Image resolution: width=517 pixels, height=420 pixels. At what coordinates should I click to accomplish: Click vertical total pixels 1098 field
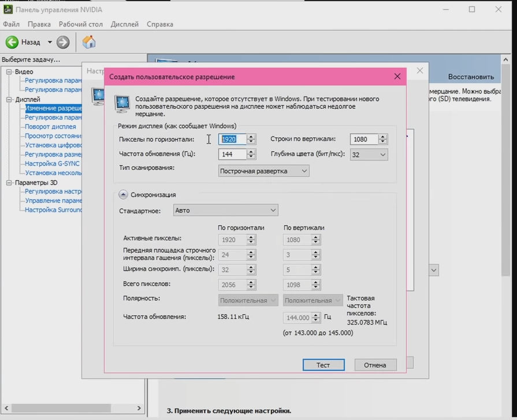click(297, 284)
